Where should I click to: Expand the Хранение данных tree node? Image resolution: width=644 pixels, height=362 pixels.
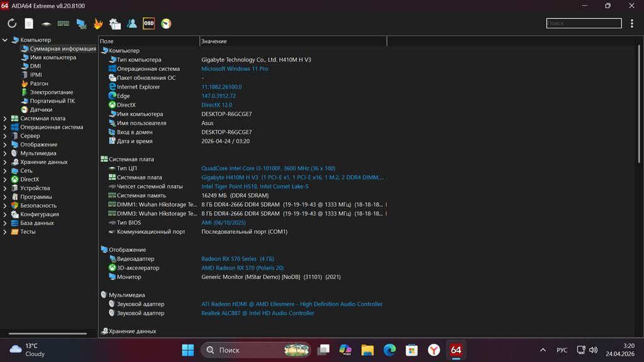coord(5,162)
